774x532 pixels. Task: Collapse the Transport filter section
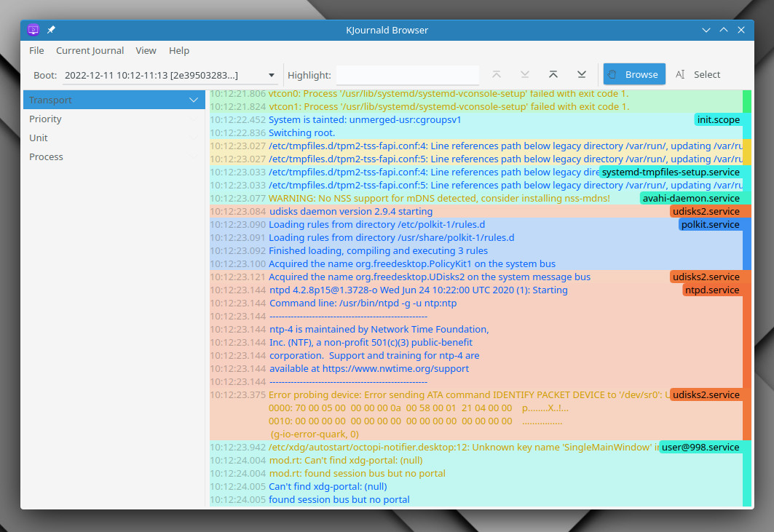[114, 100]
